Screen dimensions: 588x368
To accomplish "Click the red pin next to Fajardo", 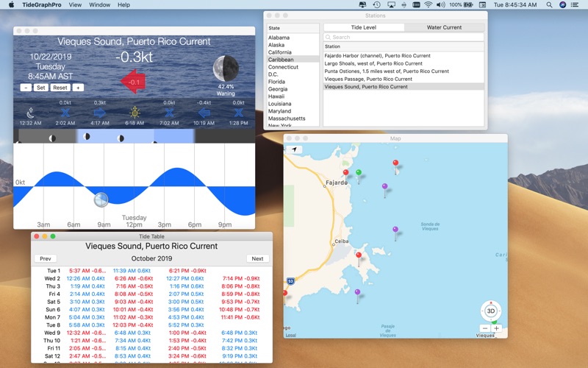I will 345,172.
